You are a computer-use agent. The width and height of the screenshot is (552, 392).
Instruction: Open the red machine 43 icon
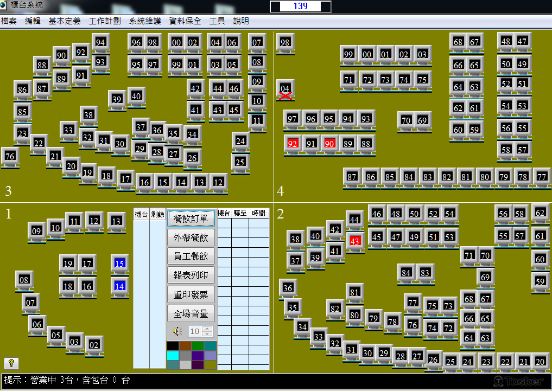(x=355, y=241)
